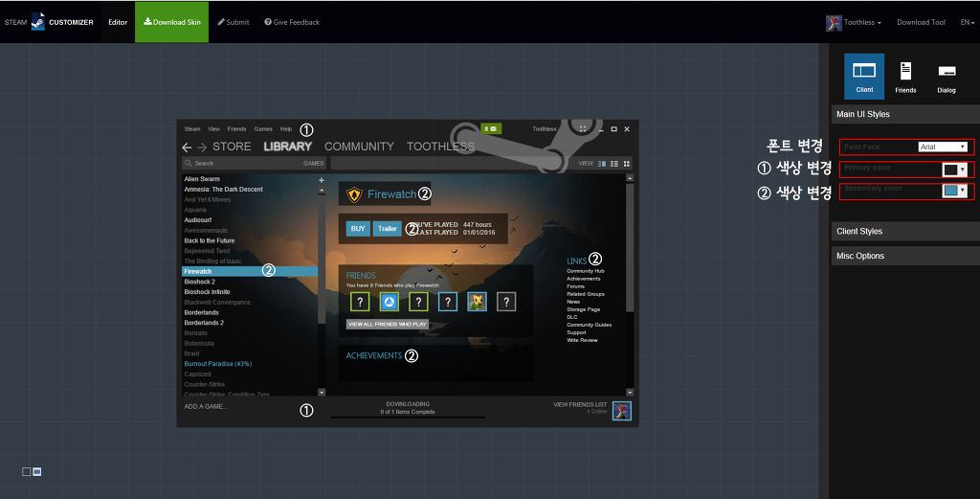Click the blue triangle friend avatar
This screenshot has width=980, height=499.
click(389, 302)
